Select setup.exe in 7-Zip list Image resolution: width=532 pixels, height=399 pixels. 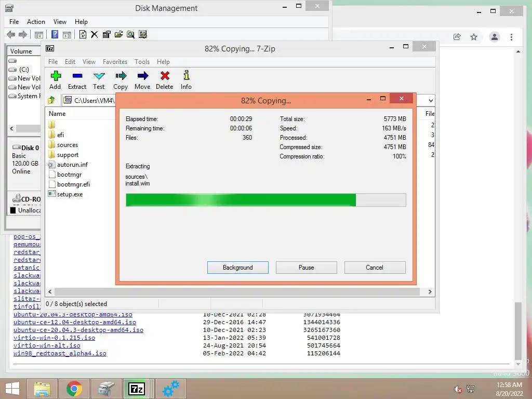coord(70,194)
